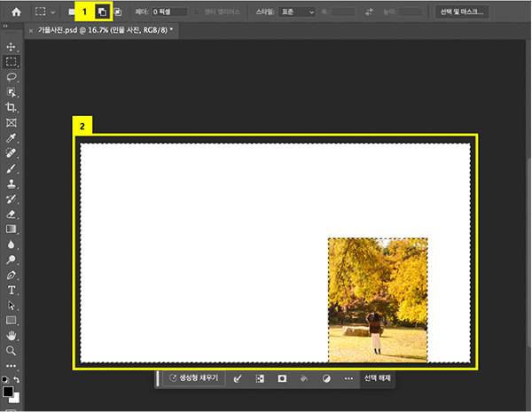
Task: Select the Rectangular Marquee tool in toolbar
Action: (11, 62)
